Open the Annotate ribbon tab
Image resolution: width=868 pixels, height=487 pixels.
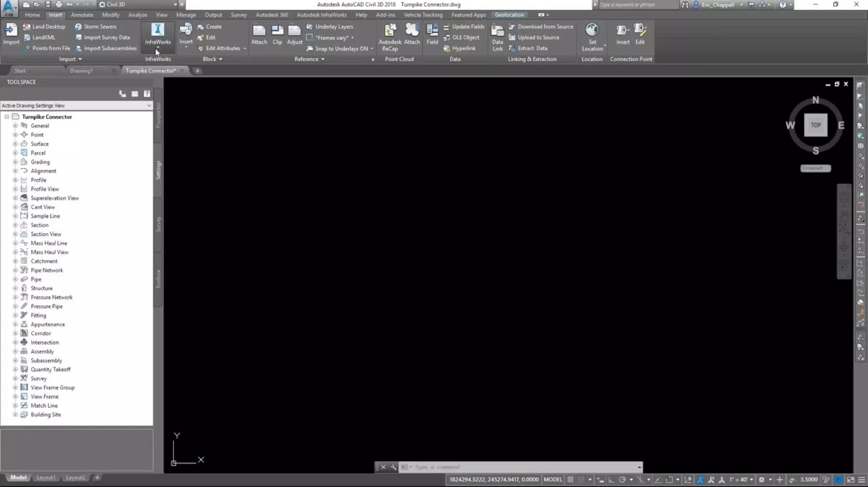click(82, 15)
